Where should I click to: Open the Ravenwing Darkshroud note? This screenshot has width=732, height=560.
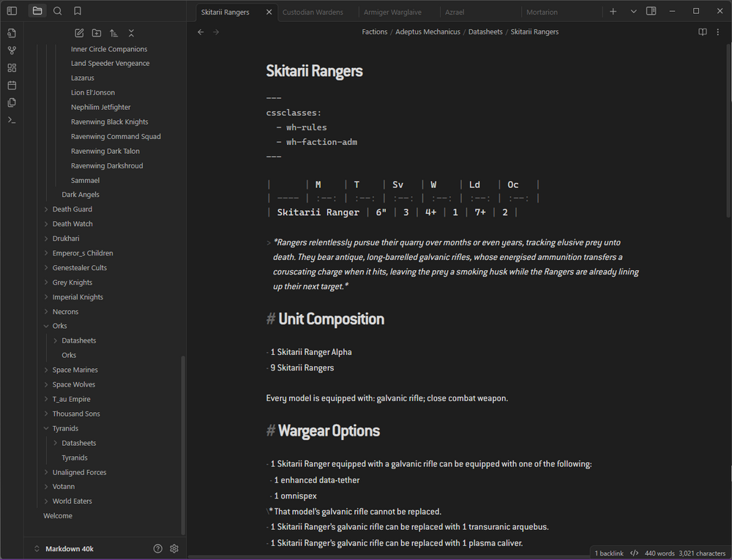coord(107,165)
